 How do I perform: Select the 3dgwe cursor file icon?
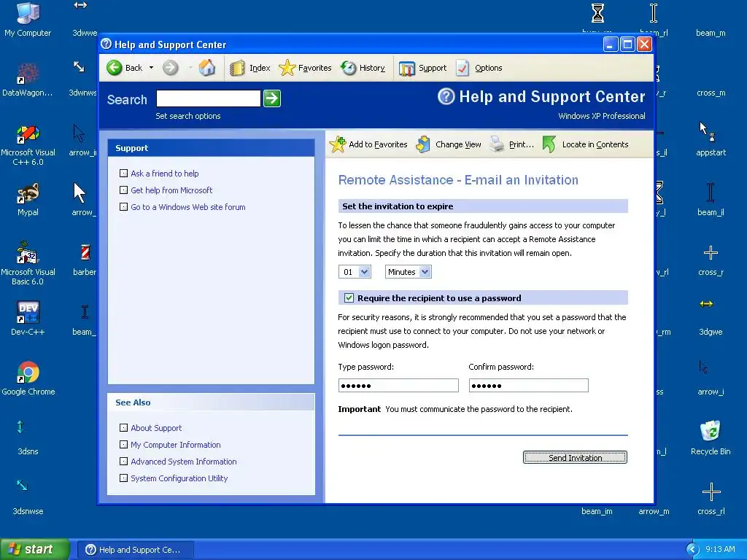pos(711,318)
